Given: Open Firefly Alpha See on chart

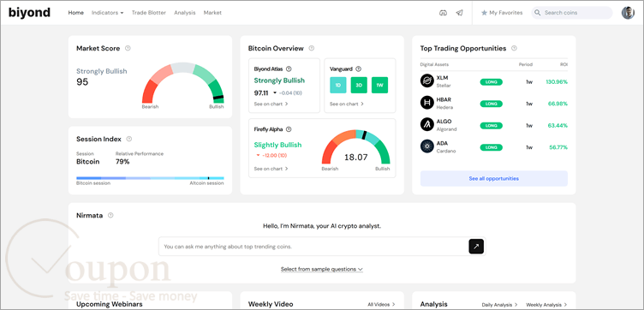Looking at the screenshot, I should (271, 169).
